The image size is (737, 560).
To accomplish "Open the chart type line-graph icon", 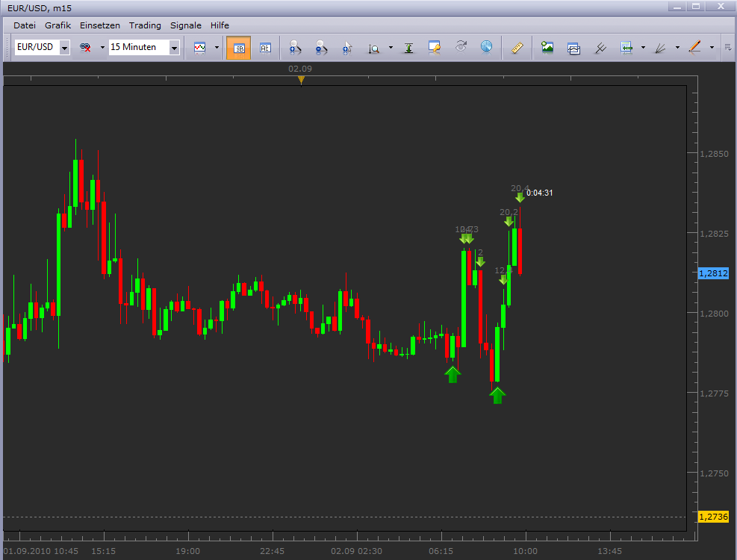I will pyautogui.click(x=200, y=47).
